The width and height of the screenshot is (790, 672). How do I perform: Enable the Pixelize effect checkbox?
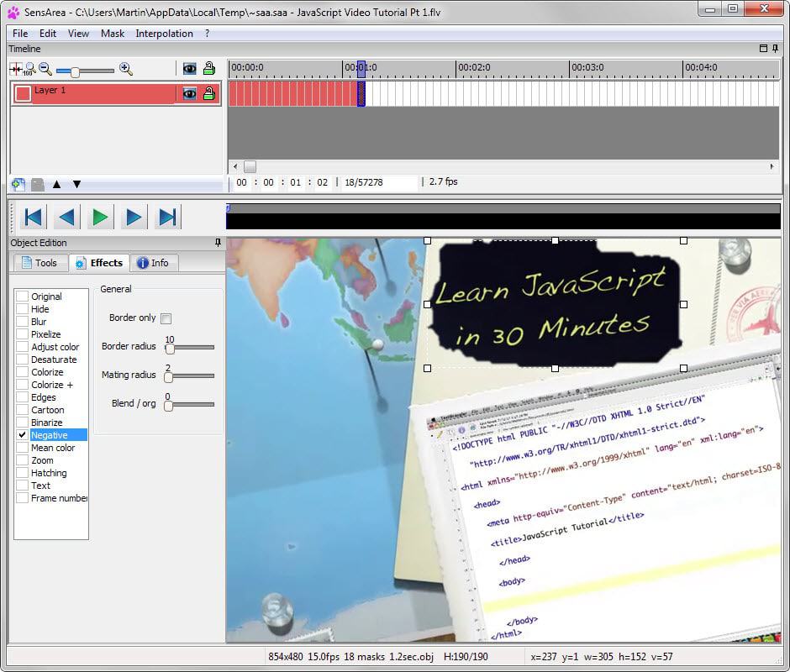click(23, 334)
